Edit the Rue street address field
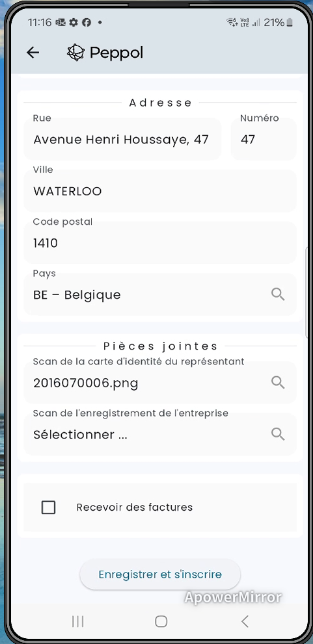The image size is (313, 644). [122, 139]
